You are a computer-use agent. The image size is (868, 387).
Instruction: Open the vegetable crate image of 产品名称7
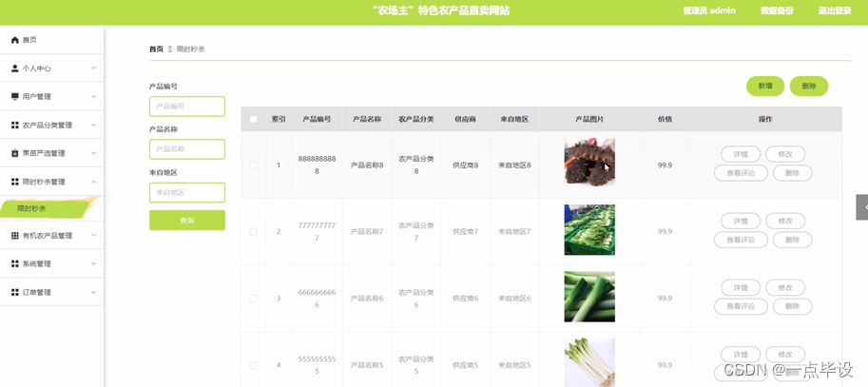tap(589, 230)
